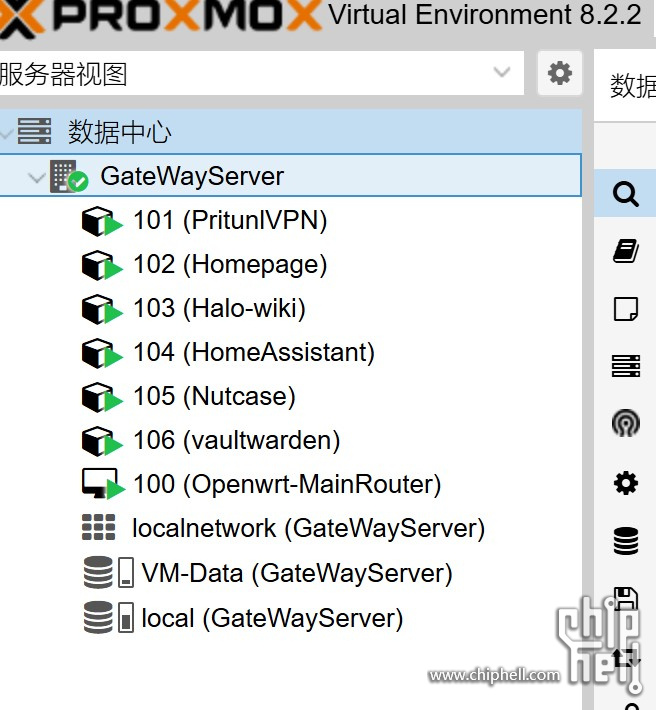Click the tree settings gear button
Screen dimensions: 656x710
point(560,73)
